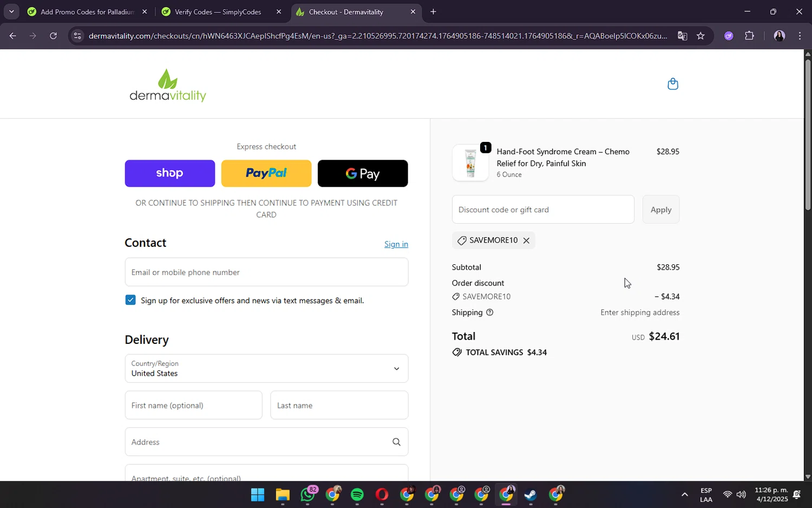
Task: Open Steam from the taskbar
Action: (x=530, y=494)
